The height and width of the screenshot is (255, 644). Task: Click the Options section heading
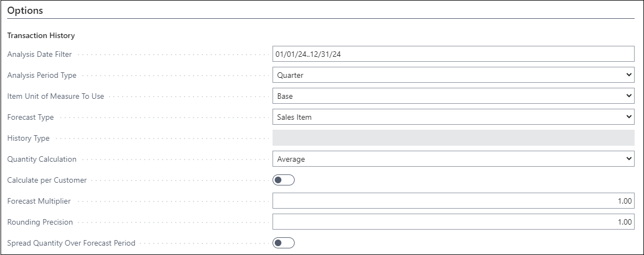pos(25,10)
